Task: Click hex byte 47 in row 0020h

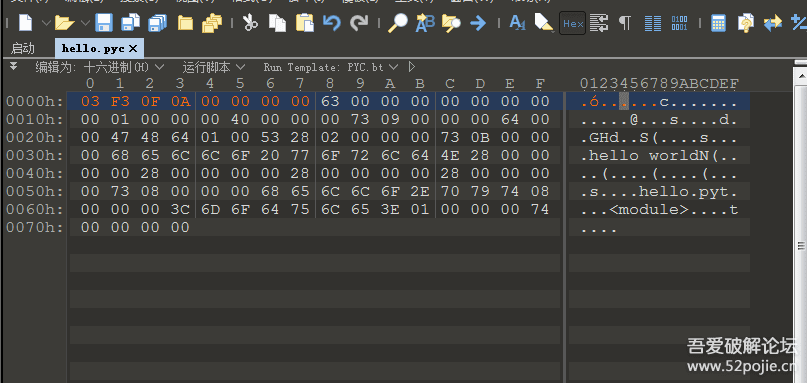Action: pyautogui.click(x=120, y=137)
